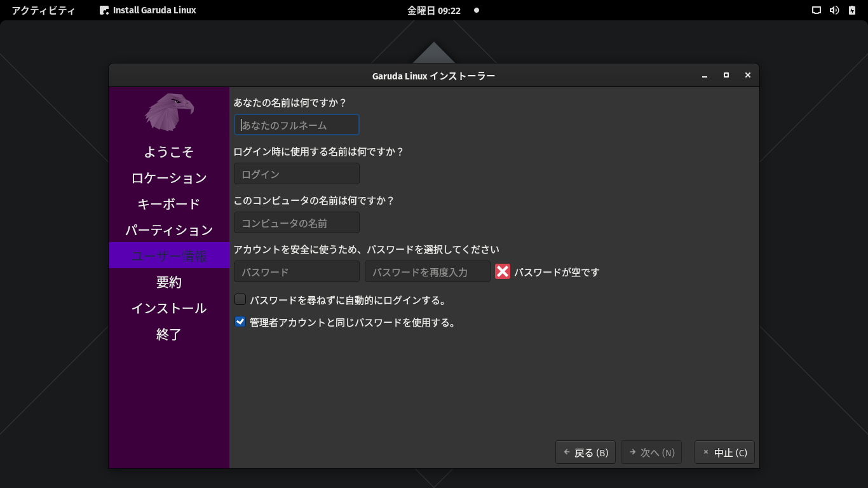Click the パスワードが空です warning text
The width and height of the screenshot is (868, 488).
click(x=557, y=272)
